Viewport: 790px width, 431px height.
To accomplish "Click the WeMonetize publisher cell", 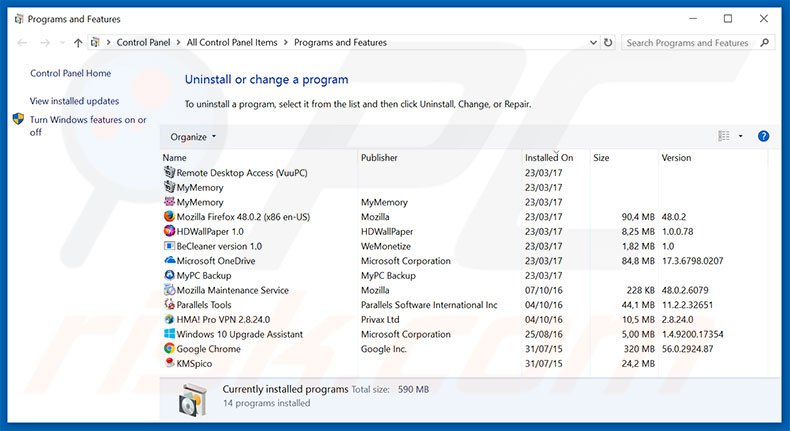I will point(385,246).
